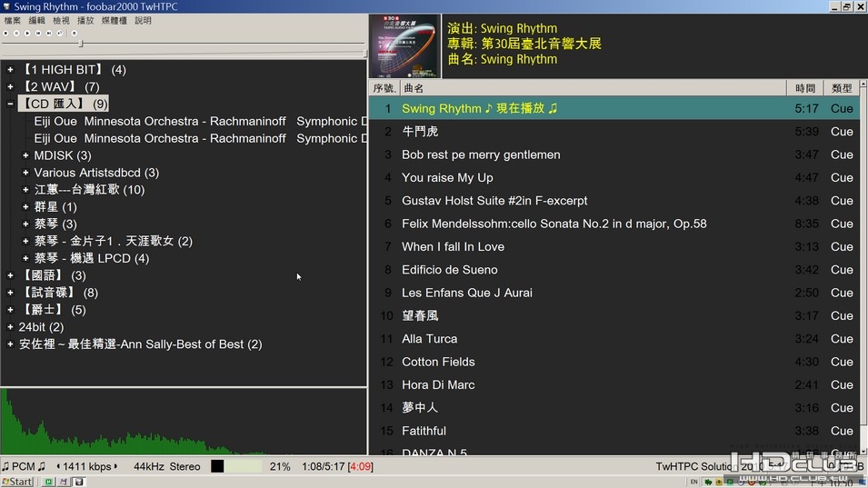Expand the 江蕙---台灣紅歌 (10) node
868x488 pixels.
coord(25,190)
